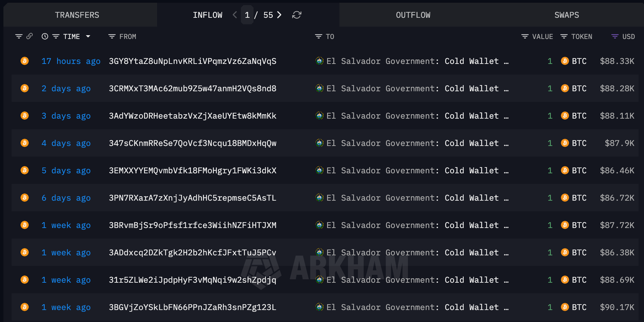
Task: Open the TIME column filter
Action: pyautogui.click(x=56, y=36)
